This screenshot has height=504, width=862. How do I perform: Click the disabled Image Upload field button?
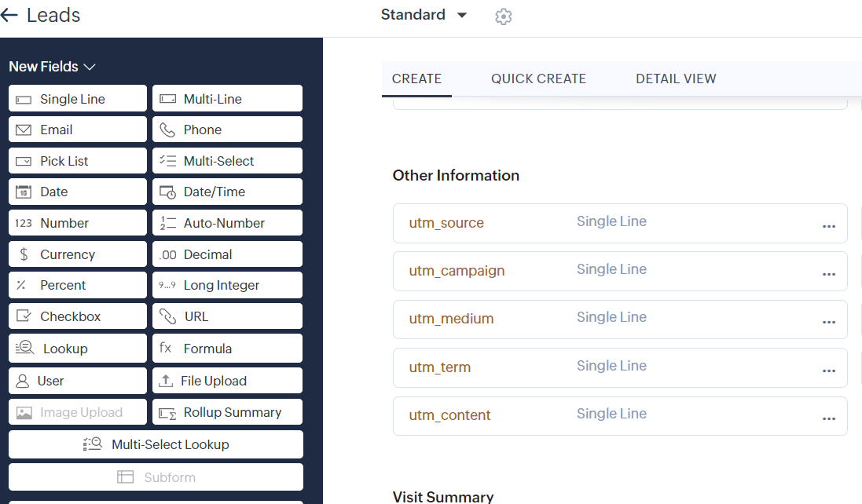[78, 412]
